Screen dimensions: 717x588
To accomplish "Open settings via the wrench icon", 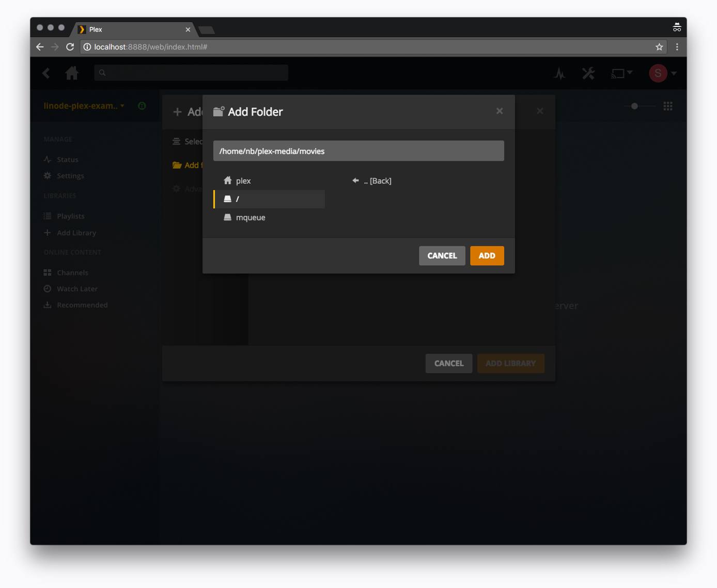I will coord(588,73).
